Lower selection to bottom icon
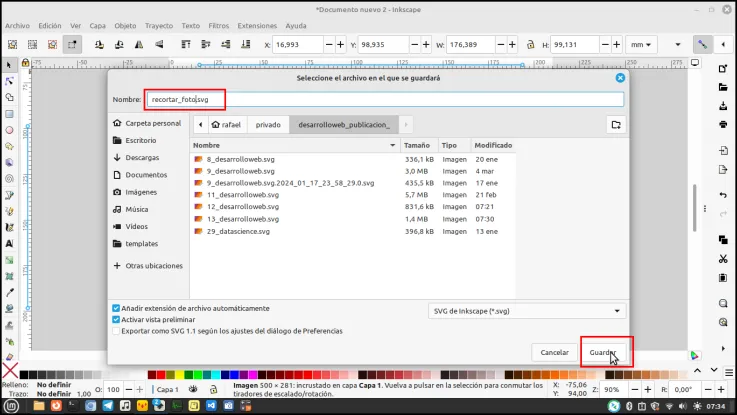Viewport: 737px width, 415px height. pos(246,45)
